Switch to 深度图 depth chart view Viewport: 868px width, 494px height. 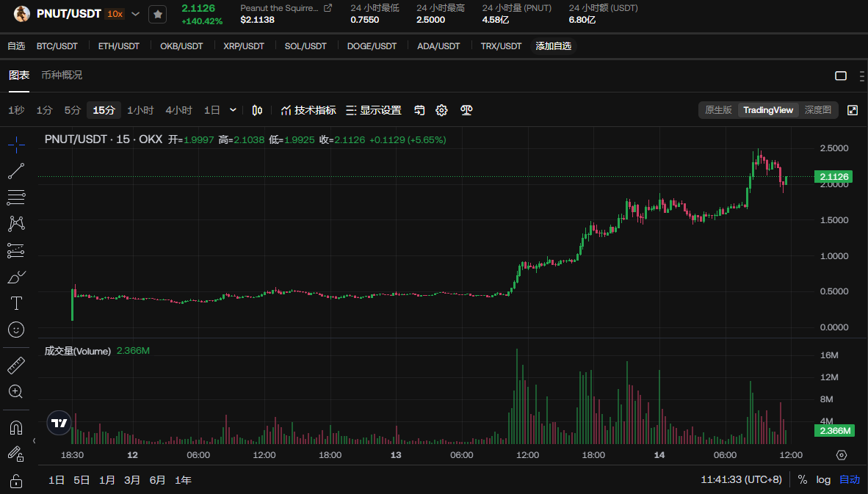tap(817, 110)
